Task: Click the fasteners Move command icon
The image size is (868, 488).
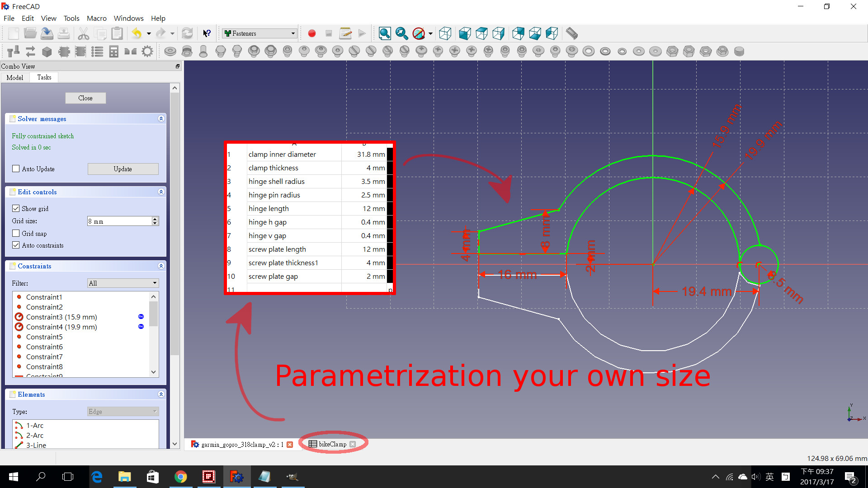Action: 14,52
